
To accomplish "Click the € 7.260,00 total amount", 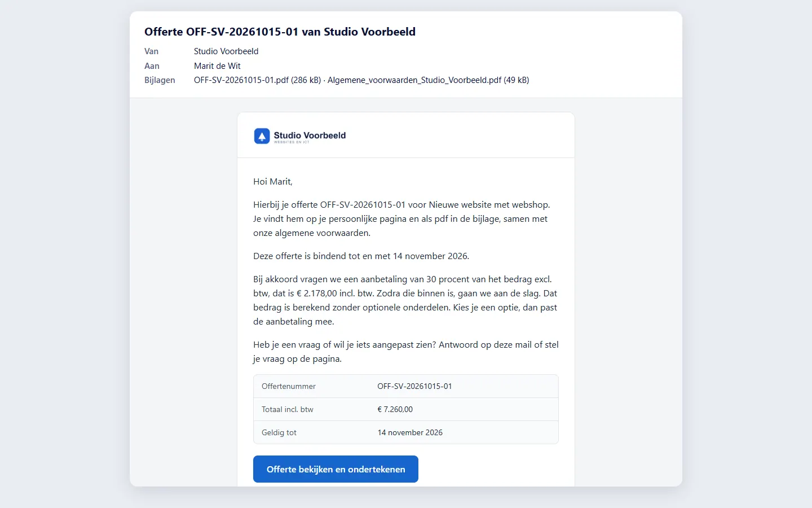I will [395, 410].
